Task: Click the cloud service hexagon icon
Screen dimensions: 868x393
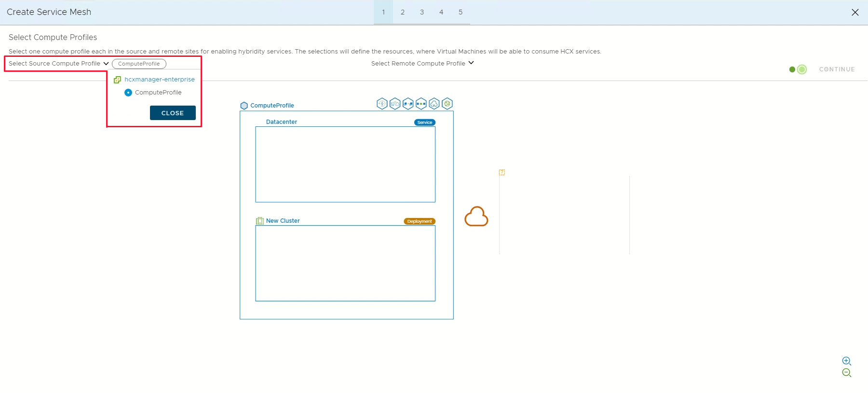Action: tap(434, 104)
